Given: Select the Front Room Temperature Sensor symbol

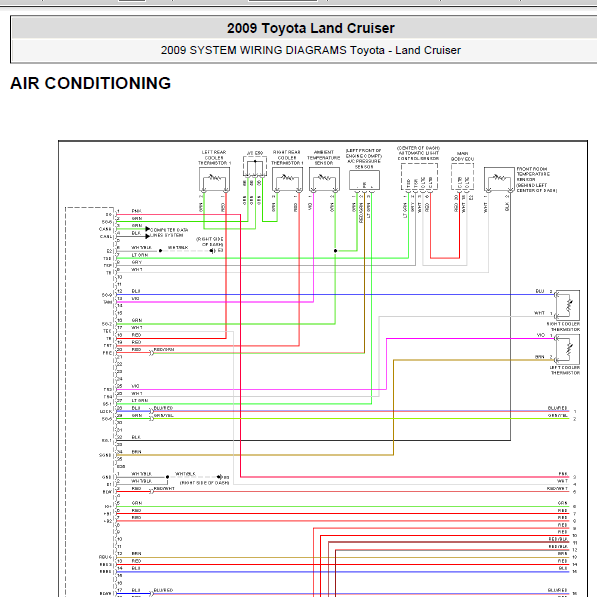Looking at the screenshot, I should click(x=499, y=179).
